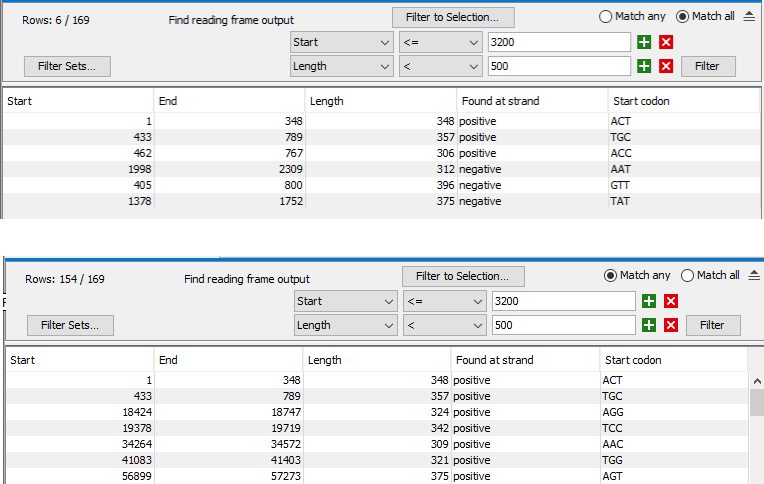Open Filter Sets in the lower panel
This screenshot has height=484, width=764.
(71, 325)
